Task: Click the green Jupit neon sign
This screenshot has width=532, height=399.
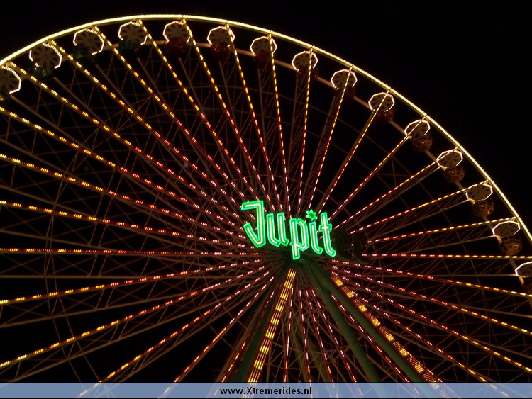Action: tap(289, 230)
